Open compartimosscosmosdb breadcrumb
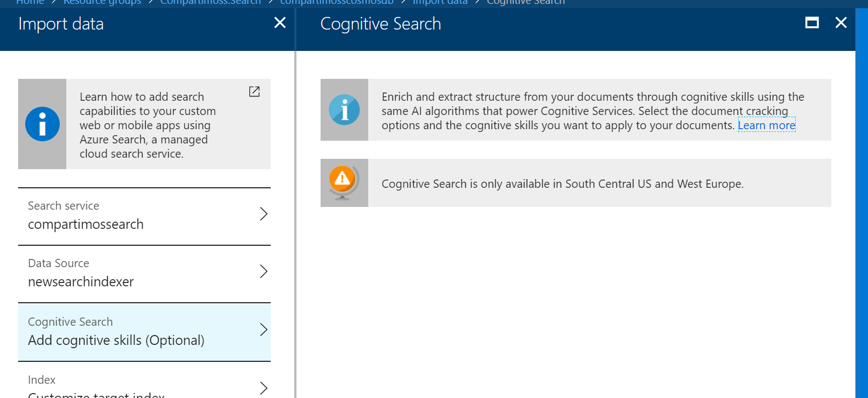 pos(337,2)
